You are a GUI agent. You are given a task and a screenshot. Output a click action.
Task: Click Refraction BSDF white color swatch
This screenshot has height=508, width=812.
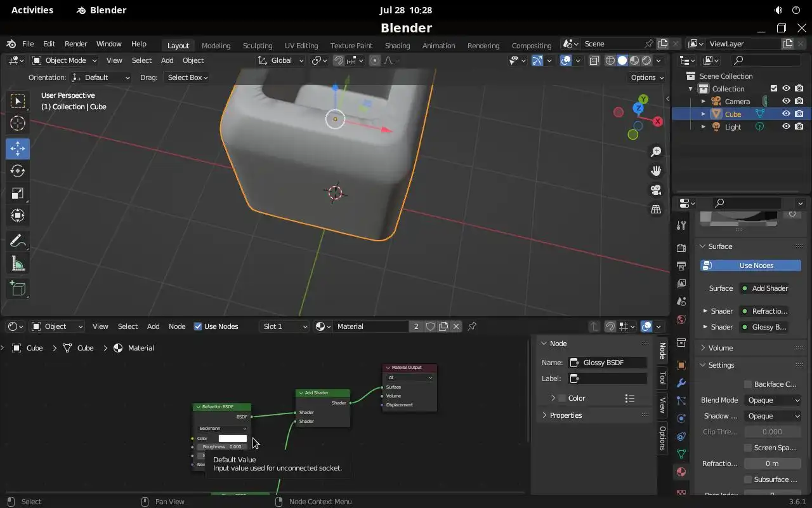tap(232, 438)
